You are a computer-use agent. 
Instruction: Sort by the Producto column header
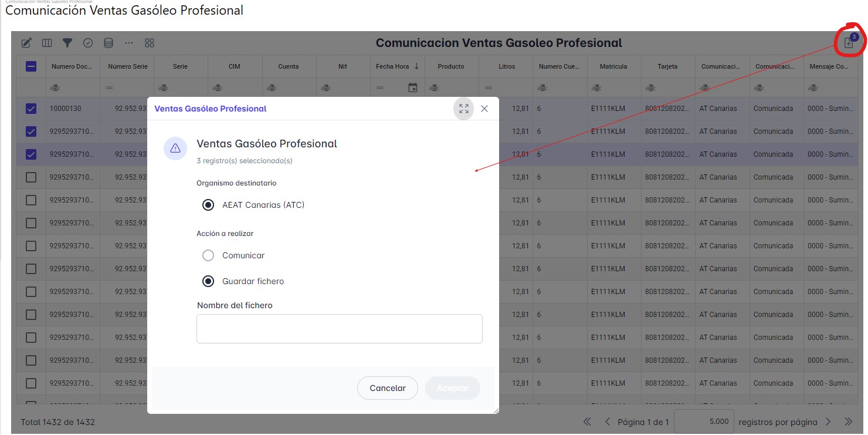[451, 66]
